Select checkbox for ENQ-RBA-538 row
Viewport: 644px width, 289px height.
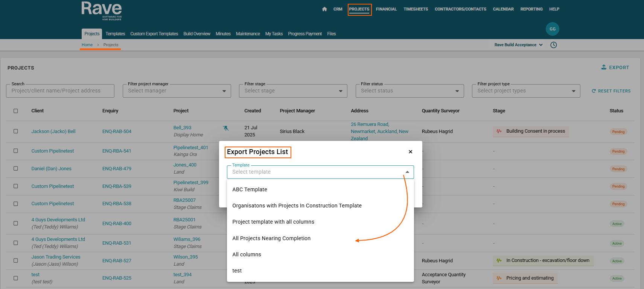point(15,204)
